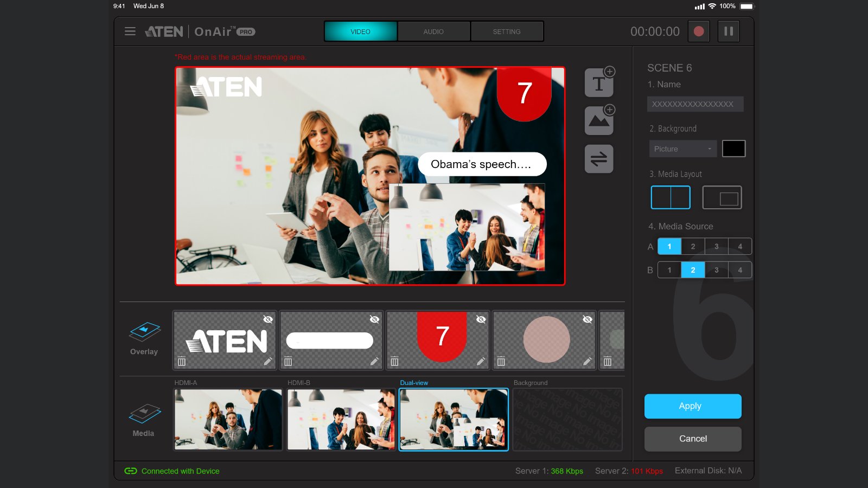The width and height of the screenshot is (868, 488).
Task: Delete the pink circle overlay
Action: tap(501, 361)
